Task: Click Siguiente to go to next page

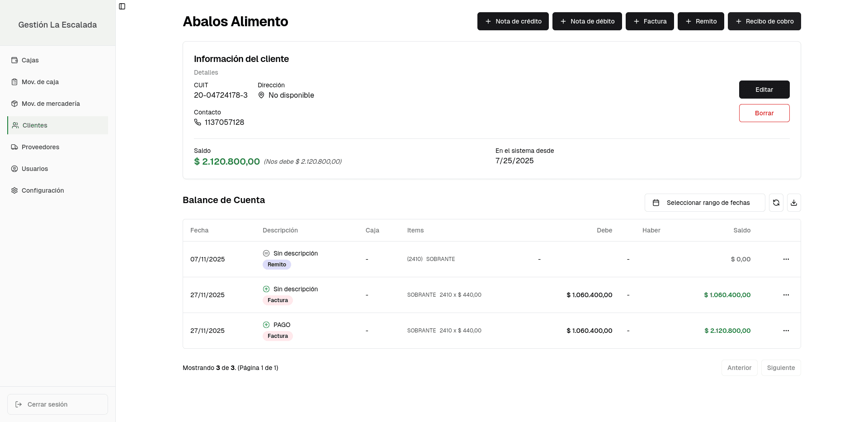Action: [x=781, y=368]
